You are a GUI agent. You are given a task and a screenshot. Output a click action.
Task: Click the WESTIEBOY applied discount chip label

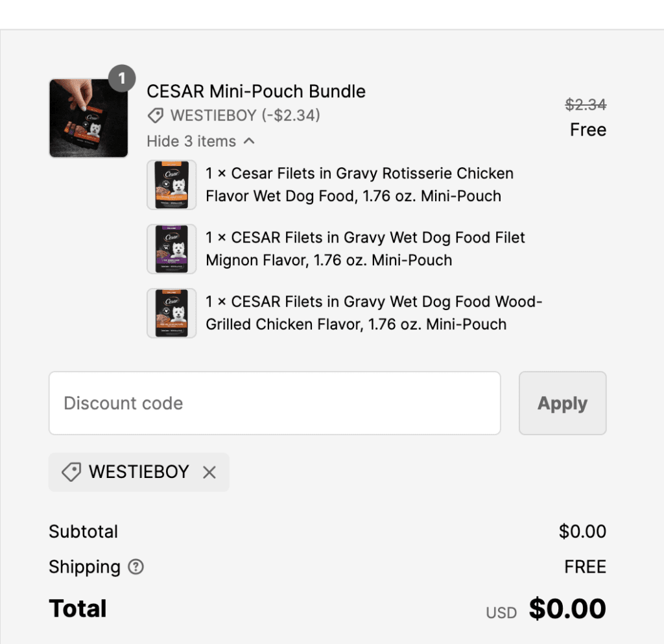(x=139, y=472)
